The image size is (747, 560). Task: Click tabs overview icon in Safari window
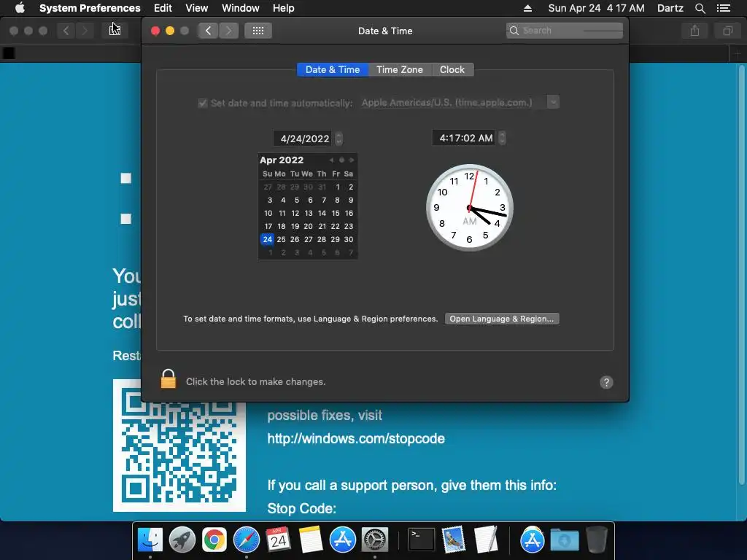tap(727, 31)
